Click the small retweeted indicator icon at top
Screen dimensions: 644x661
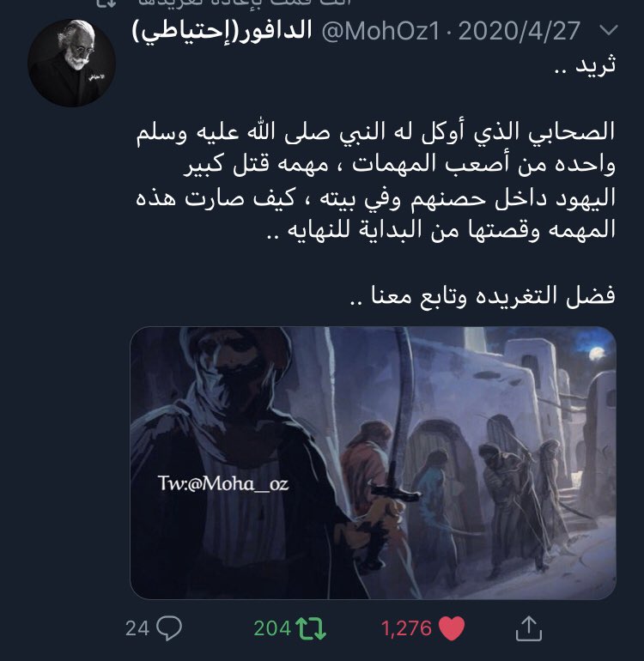(x=106, y=3)
